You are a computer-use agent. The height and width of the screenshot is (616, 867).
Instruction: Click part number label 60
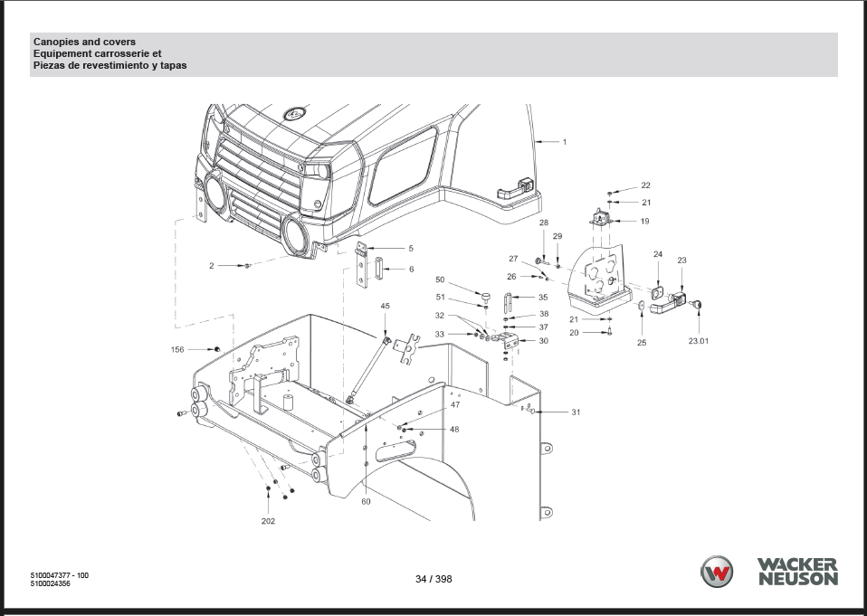click(366, 500)
